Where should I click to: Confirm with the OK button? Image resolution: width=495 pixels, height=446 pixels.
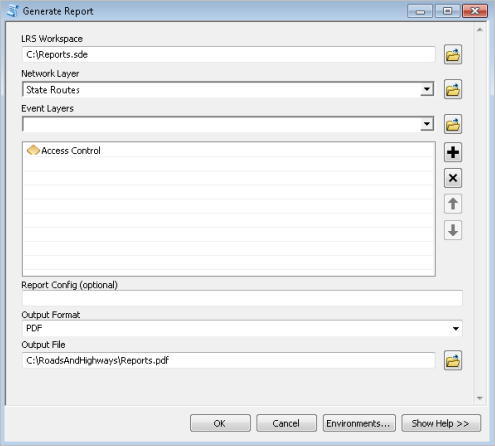220,423
